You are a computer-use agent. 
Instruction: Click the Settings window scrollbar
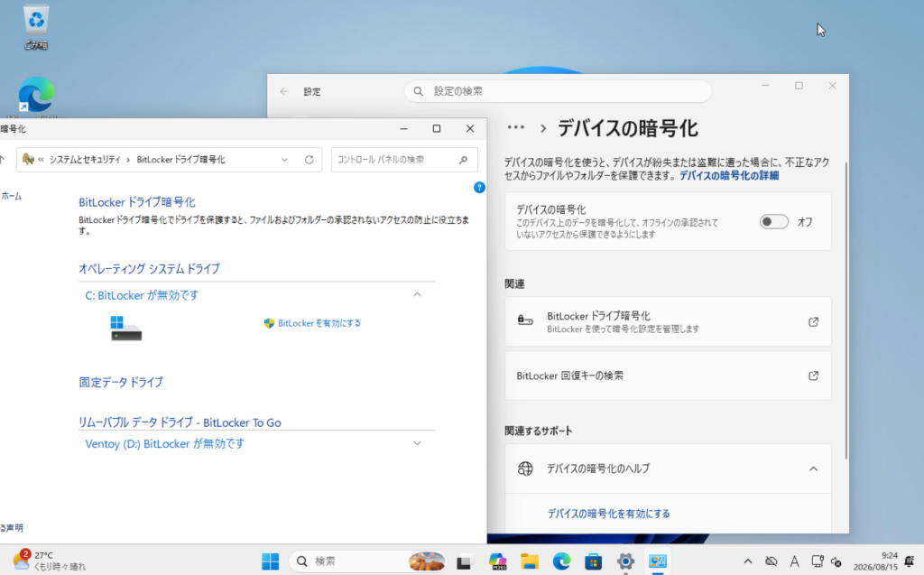click(x=846, y=311)
